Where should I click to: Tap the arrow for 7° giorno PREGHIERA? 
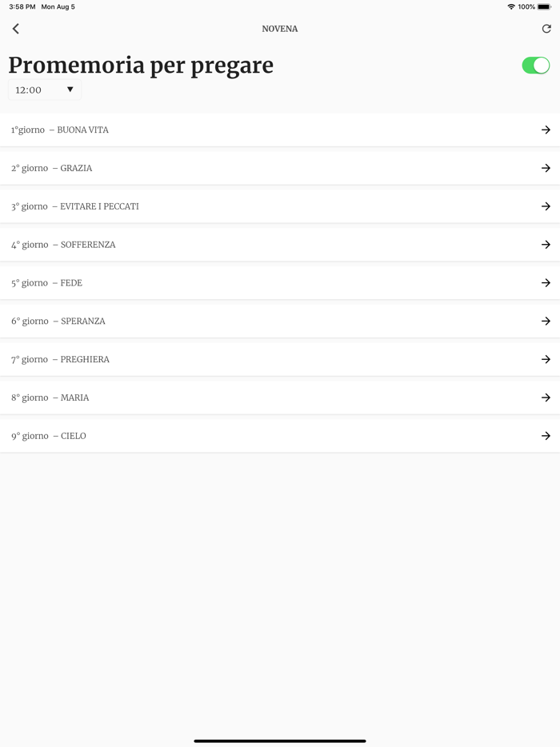coord(546,360)
